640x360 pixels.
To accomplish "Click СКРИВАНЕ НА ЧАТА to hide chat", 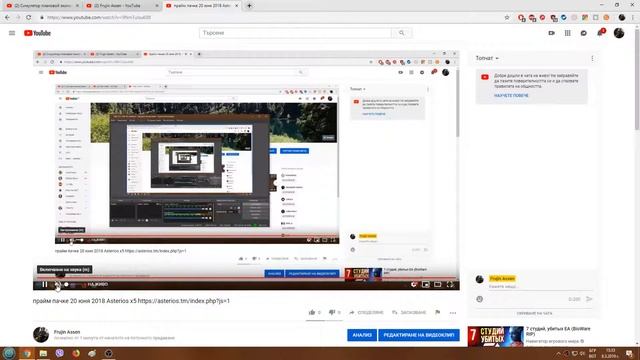I will (534, 313).
